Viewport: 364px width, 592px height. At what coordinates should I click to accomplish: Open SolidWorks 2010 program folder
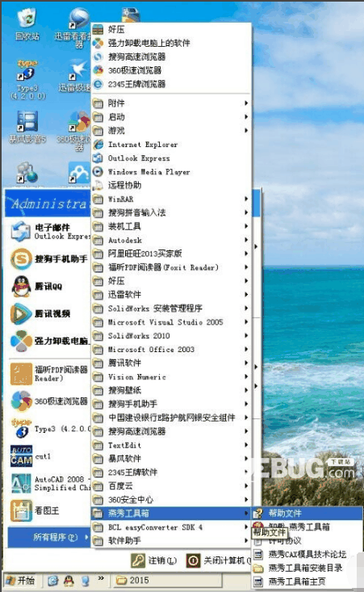pyautogui.click(x=172, y=336)
